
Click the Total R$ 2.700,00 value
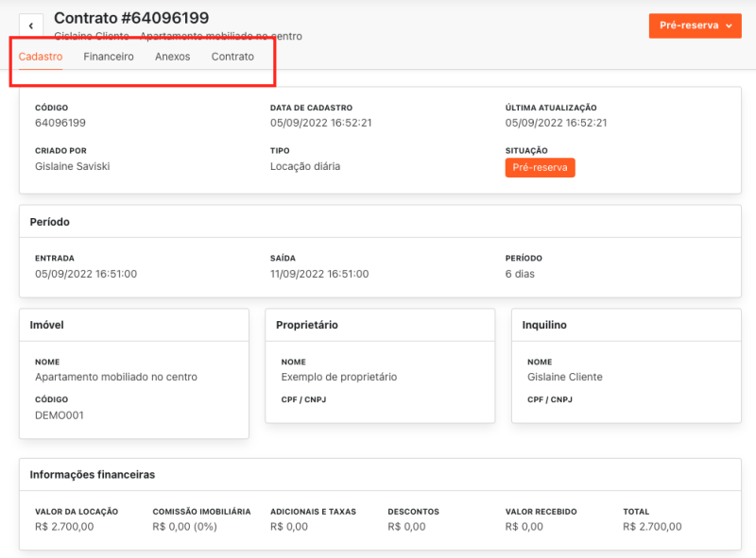coord(652,527)
